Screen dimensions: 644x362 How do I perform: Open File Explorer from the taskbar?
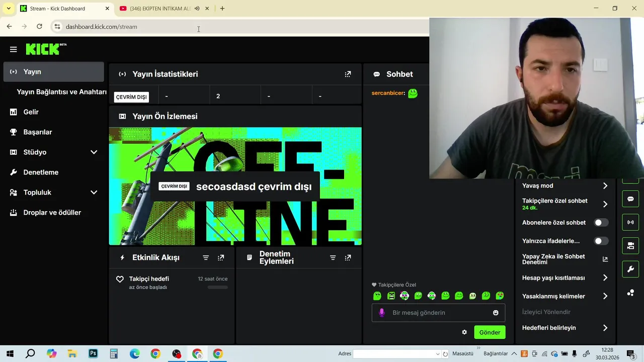click(72, 353)
